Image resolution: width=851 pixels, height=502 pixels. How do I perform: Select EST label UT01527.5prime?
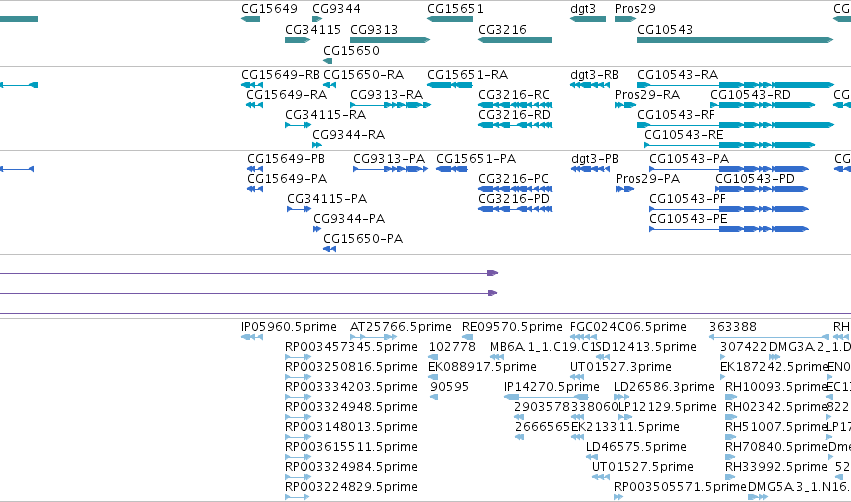pyautogui.click(x=643, y=467)
